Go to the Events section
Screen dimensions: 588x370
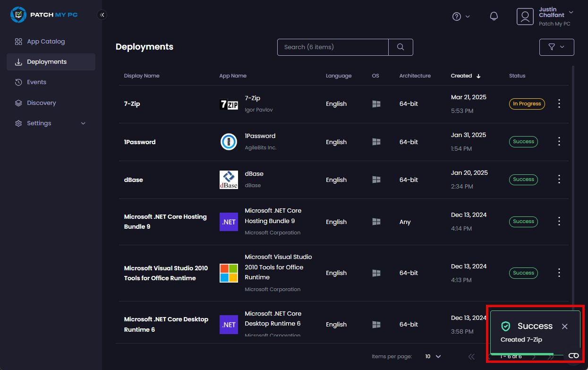tap(36, 82)
